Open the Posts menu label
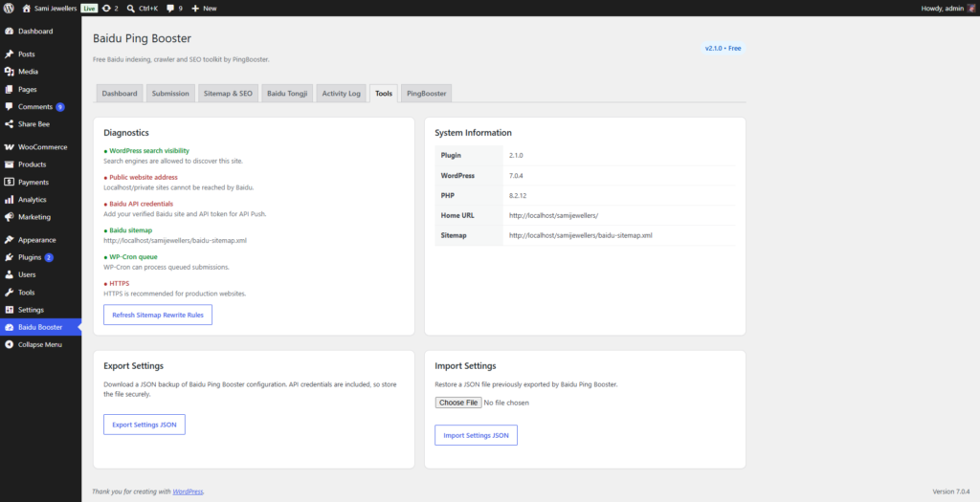Image resolution: width=980 pixels, height=502 pixels. [26, 55]
